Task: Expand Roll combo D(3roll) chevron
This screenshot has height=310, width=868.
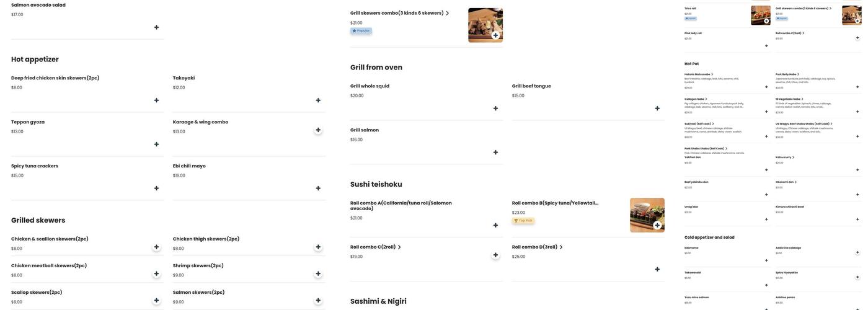Action: click(561, 247)
